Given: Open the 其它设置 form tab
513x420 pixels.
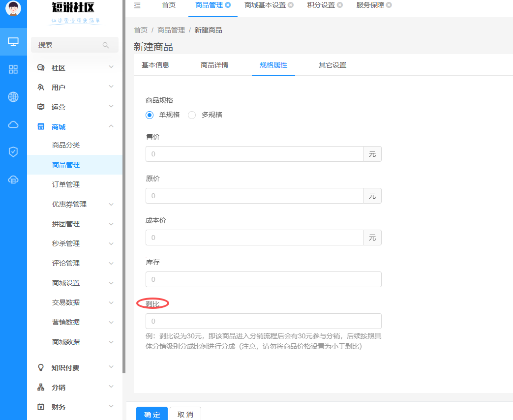Looking at the screenshot, I should pos(332,65).
